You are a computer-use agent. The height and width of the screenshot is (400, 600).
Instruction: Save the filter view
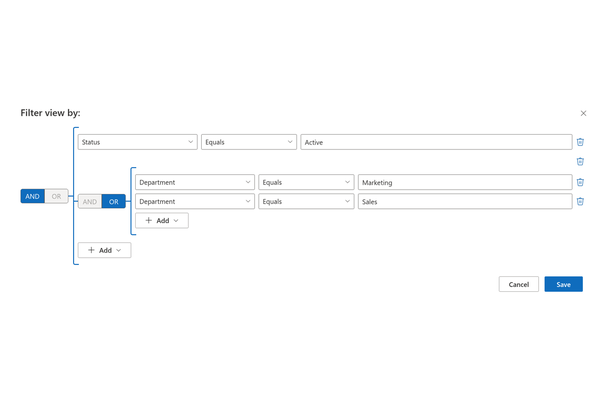tap(564, 284)
